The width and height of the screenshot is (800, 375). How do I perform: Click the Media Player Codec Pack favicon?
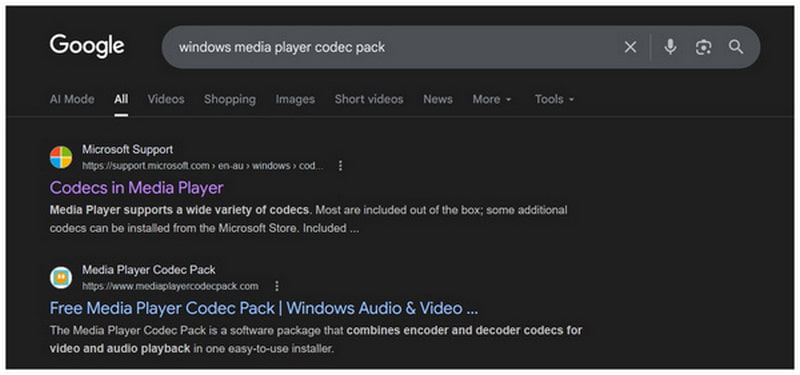click(x=61, y=278)
